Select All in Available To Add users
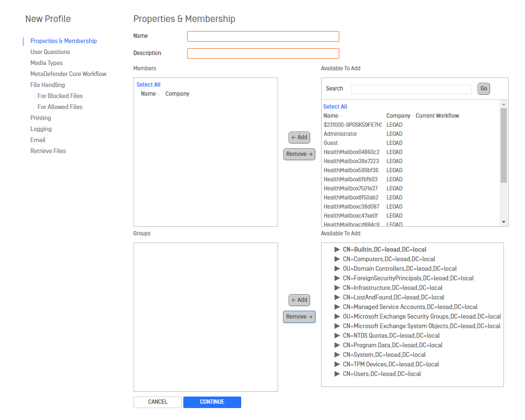This screenshot has width=525, height=420. coord(335,107)
